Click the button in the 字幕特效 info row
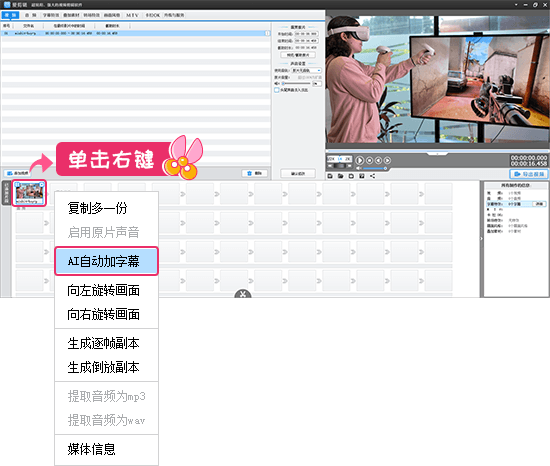The height and width of the screenshot is (466, 550). pos(539,204)
